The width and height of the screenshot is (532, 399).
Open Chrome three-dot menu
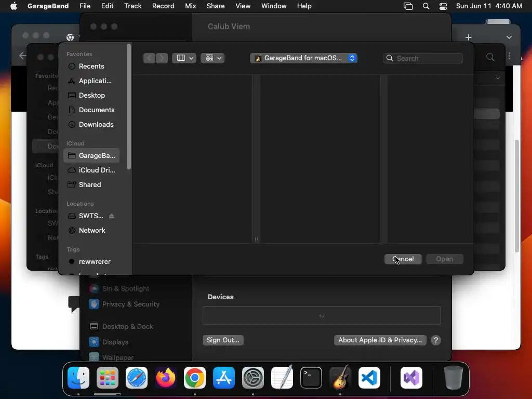coord(509,56)
